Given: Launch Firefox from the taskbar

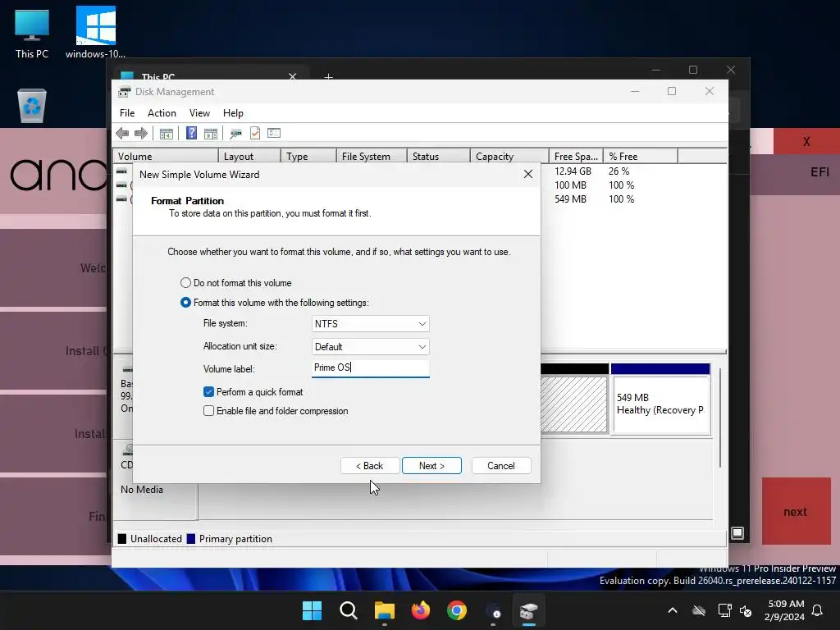Looking at the screenshot, I should 421,610.
